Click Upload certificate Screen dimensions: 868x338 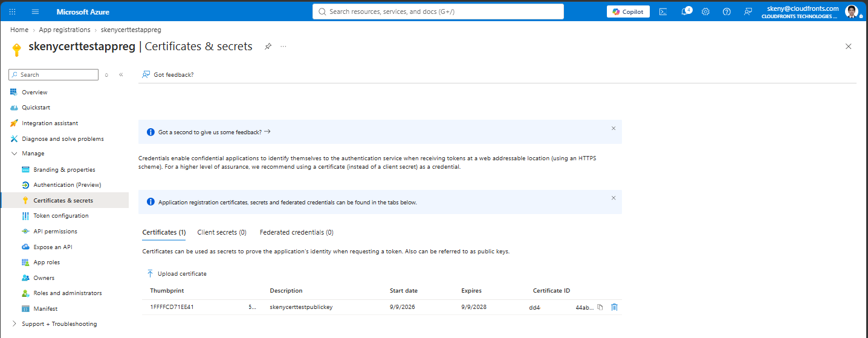click(176, 274)
